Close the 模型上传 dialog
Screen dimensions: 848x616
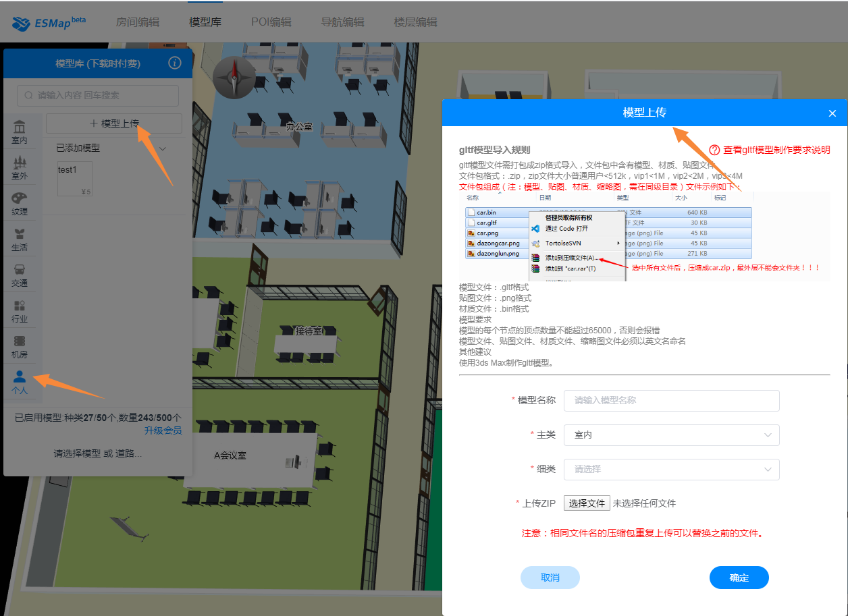click(832, 113)
